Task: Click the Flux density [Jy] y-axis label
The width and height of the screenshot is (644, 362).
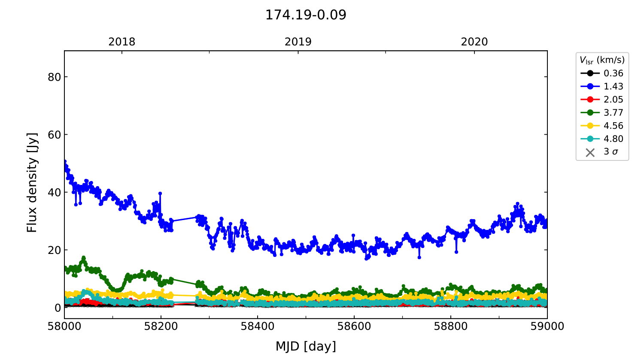Action: click(32, 182)
